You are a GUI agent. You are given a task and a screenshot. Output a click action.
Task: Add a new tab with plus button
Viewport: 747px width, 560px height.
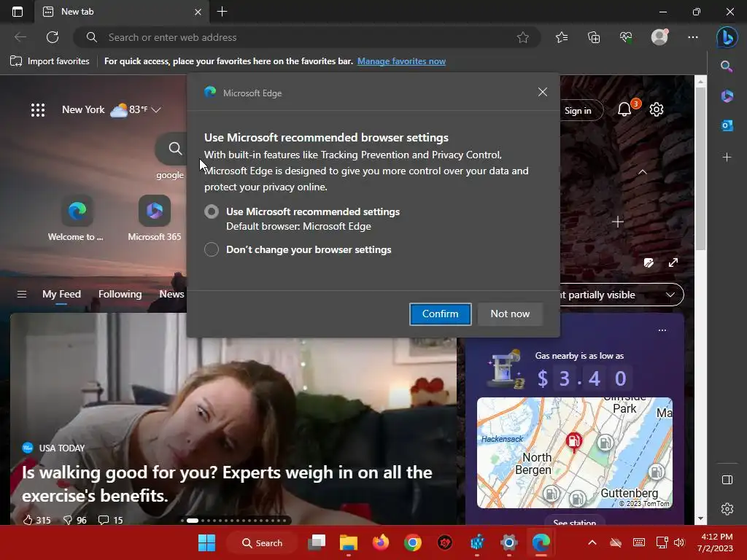point(222,12)
